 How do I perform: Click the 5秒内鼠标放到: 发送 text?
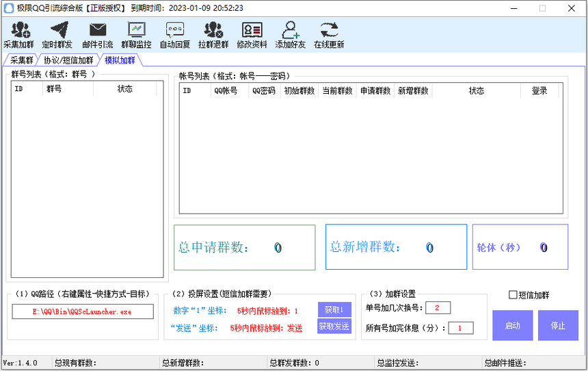pyautogui.click(x=266, y=328)
